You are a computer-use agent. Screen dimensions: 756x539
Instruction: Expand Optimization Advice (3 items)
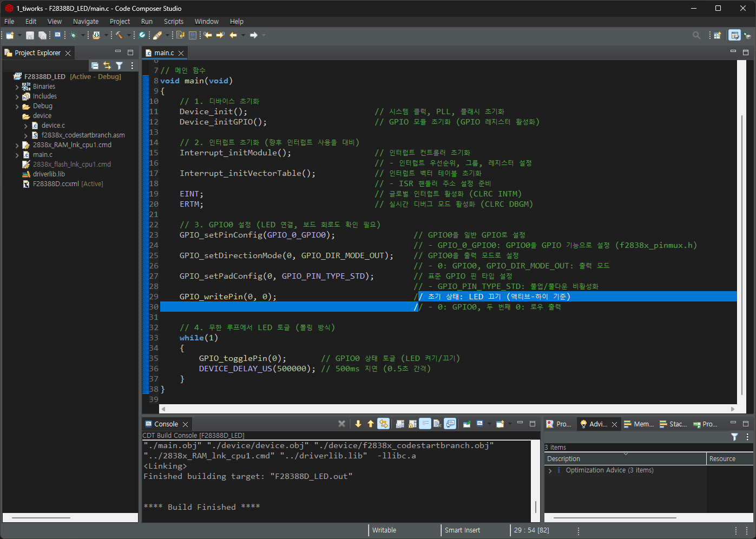(550, 470)
